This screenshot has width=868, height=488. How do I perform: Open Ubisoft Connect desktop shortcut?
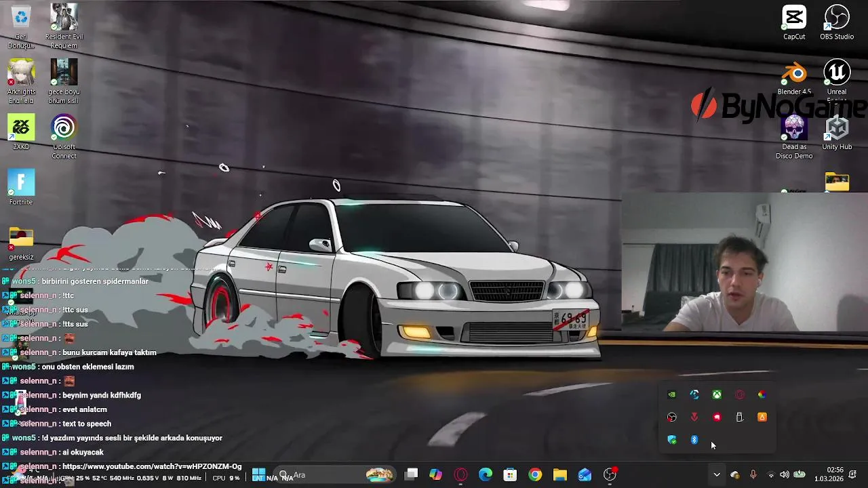(x=64, y=137)
